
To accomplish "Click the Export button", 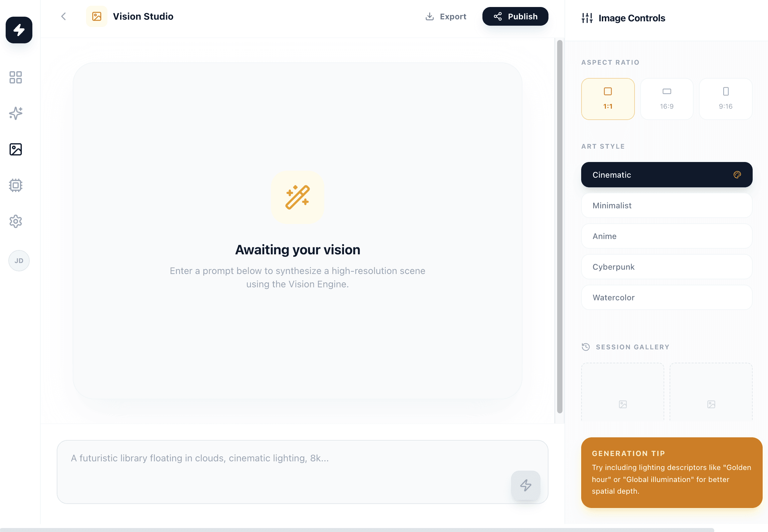I will (446, 16).
